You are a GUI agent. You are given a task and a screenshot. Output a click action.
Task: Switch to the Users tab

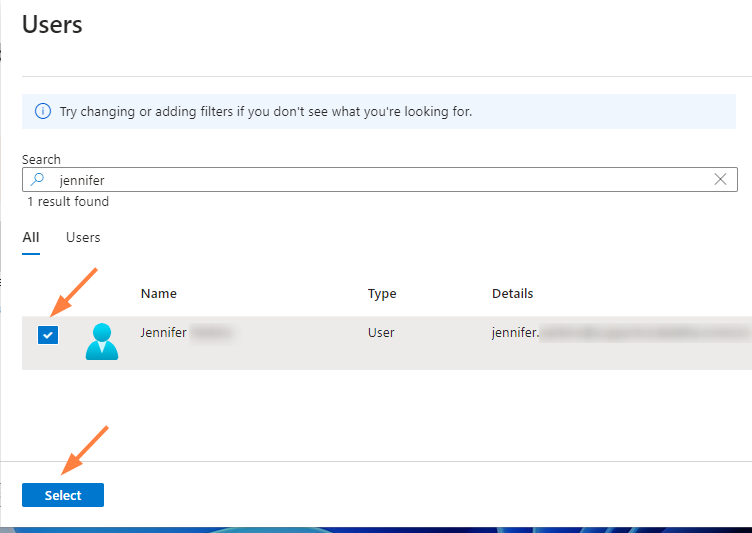tap(83, 238)
